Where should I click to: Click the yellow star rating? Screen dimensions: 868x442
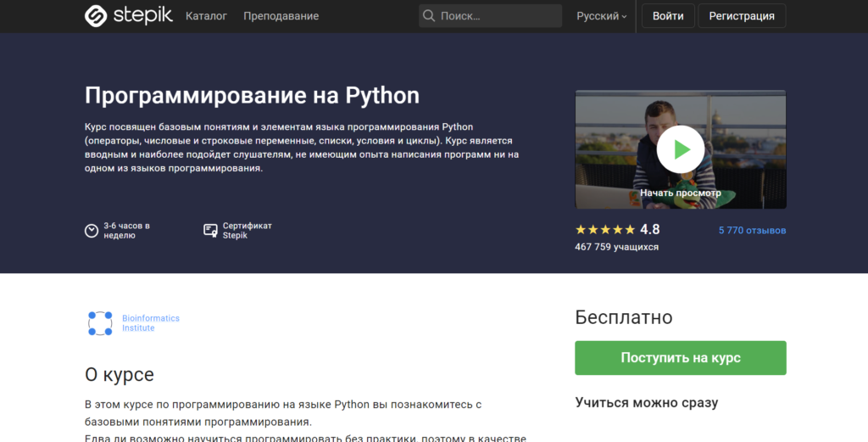tap(604, 230)
